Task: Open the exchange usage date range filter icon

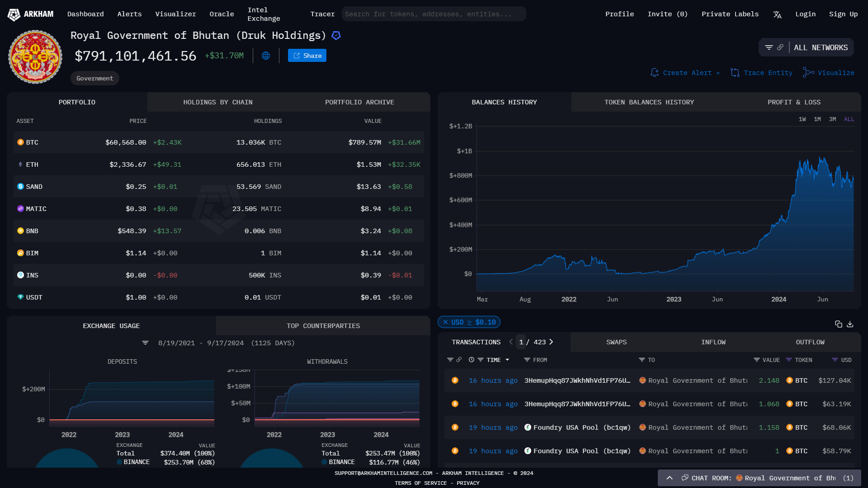Action: [x=145, y=343]
